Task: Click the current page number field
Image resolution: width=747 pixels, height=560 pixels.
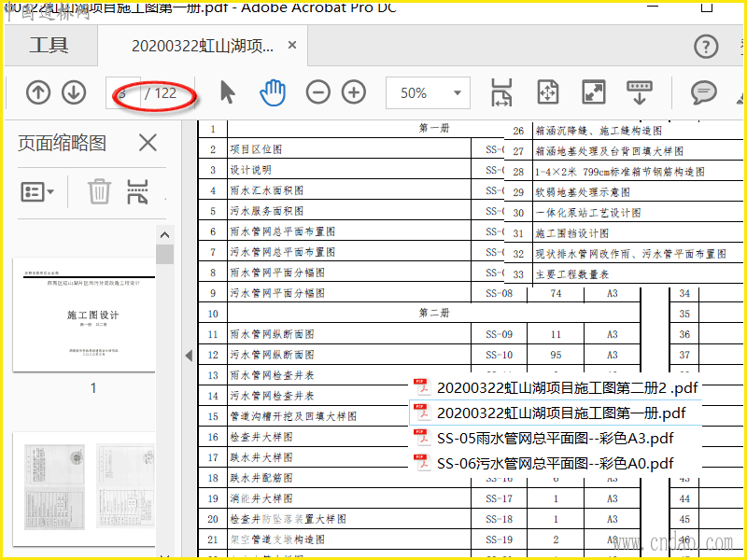Action: [123, 92]
